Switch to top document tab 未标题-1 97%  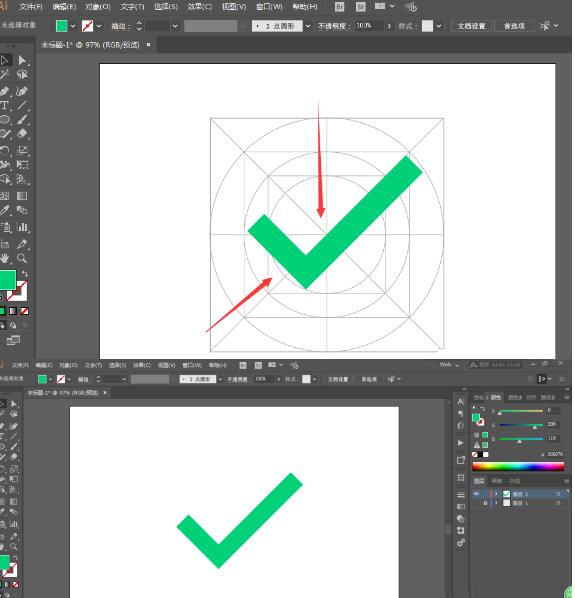[x=90, y=45]
